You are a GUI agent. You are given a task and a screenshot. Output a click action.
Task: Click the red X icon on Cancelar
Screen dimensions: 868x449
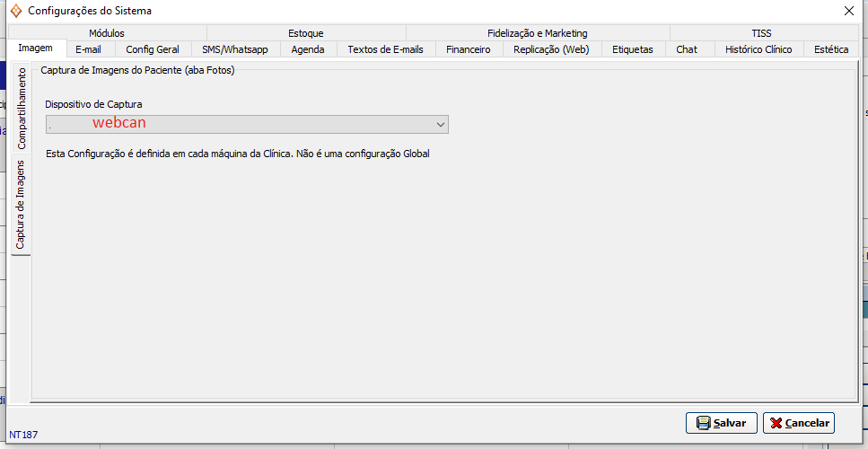point(776,423)
